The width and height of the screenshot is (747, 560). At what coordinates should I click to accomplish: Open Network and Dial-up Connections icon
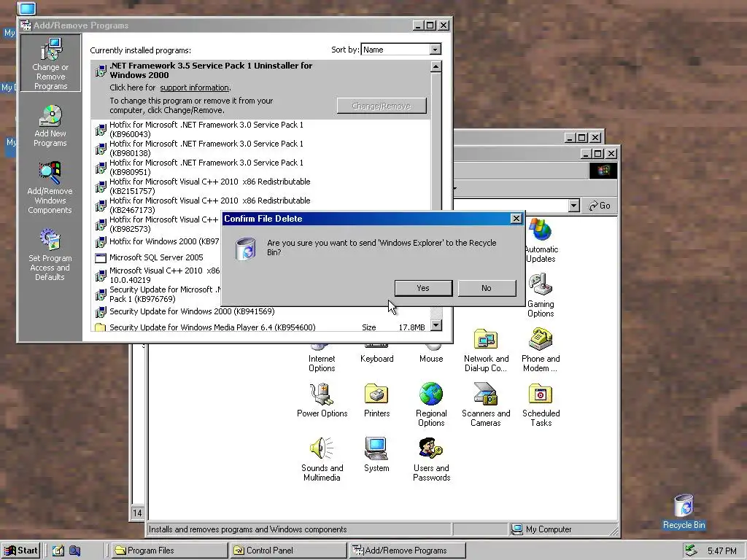487,350
